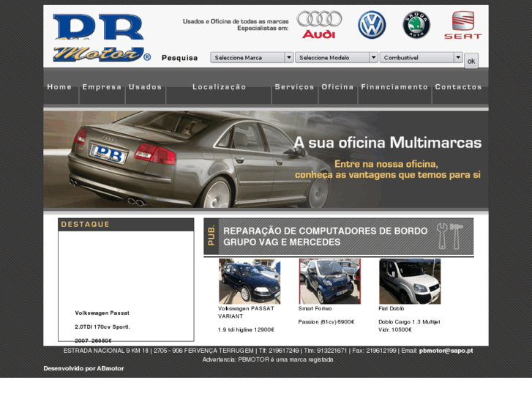532x399 pixels.
Task: Click the Desenvolvido por ABmotor link
Action: coord(83,368)
